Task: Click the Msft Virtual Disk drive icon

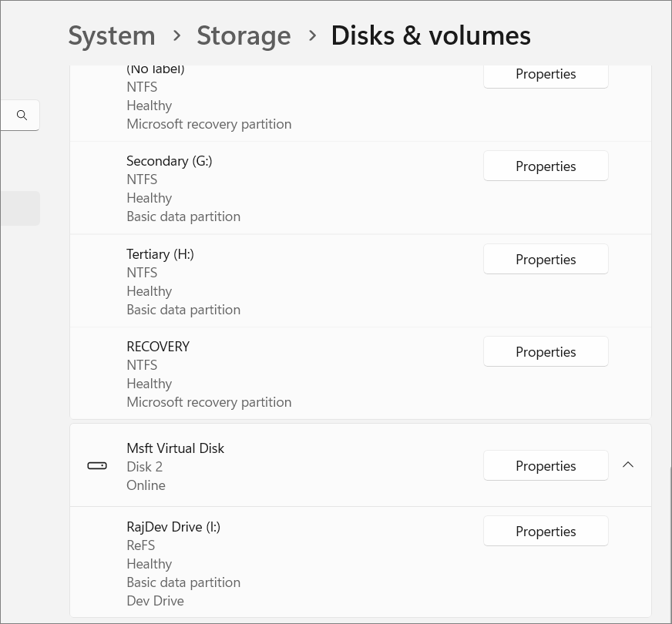Action: pyautogui.click(x=97, y=465)
